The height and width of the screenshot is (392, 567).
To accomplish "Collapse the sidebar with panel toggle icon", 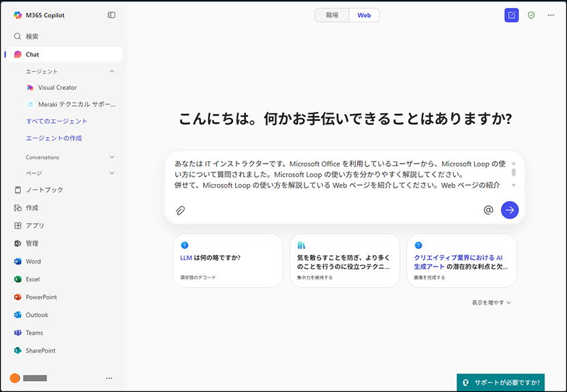I will 111,15.
